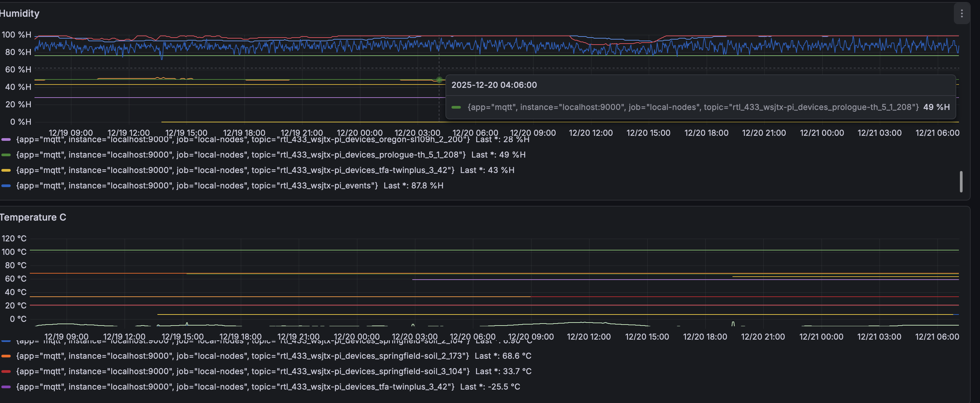
Task: Toggle the tfa-twinplus_3_42 series in Humidity legend
Action: (235, 170)
